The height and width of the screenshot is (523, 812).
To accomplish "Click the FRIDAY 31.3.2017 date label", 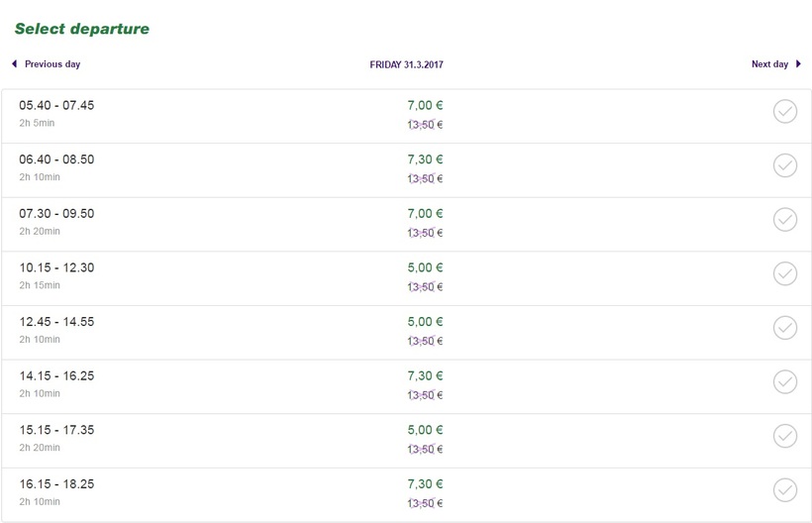I will (406, 65).
